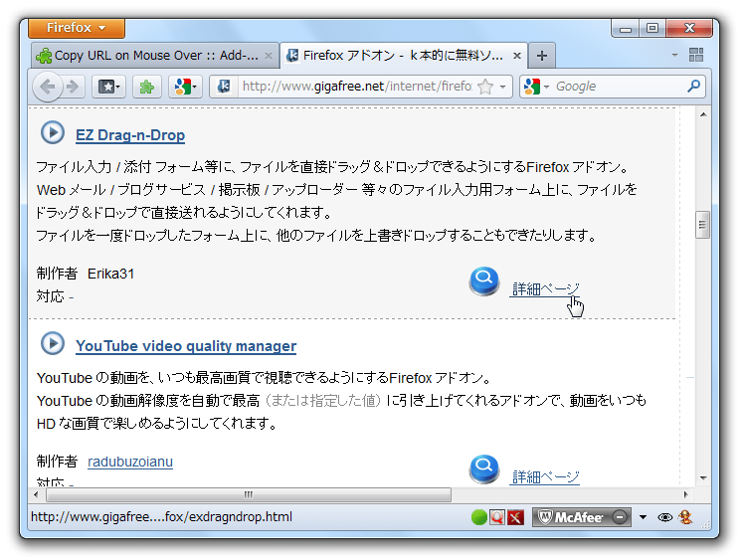
Task: Click the McAfee SiteAdvisor status button
Action: 582,517
